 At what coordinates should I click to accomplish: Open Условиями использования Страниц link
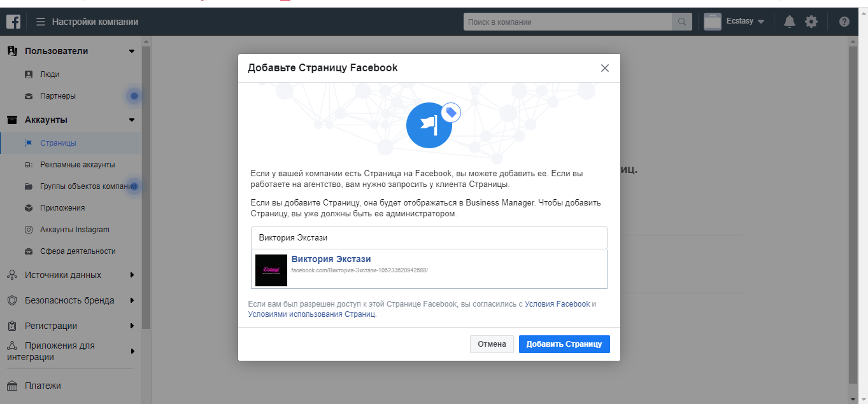click(x=311, y=314)
